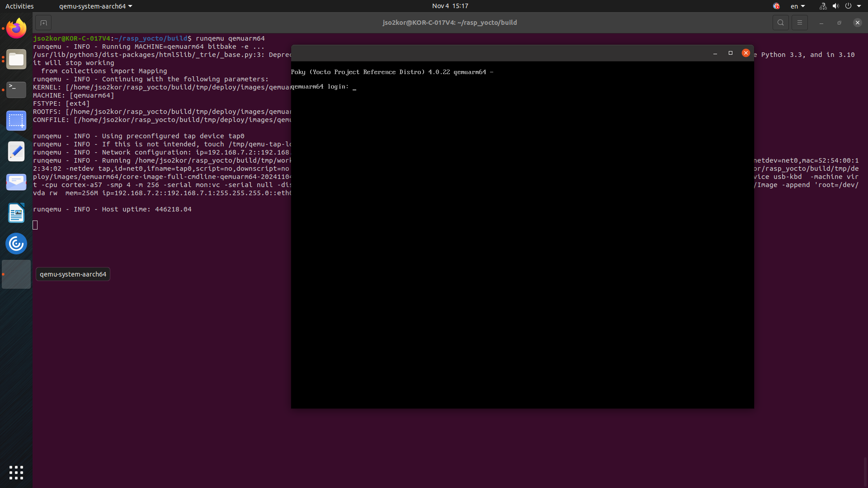Viewport: 868px width, 488px height.
Task: Click the terminal window title text
Action: click(x=450, y=23)
